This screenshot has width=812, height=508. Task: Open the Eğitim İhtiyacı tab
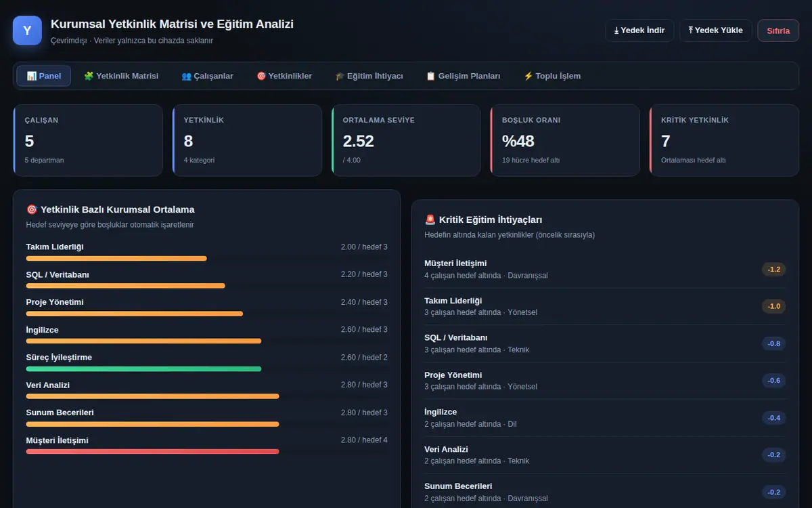(369, 76)
